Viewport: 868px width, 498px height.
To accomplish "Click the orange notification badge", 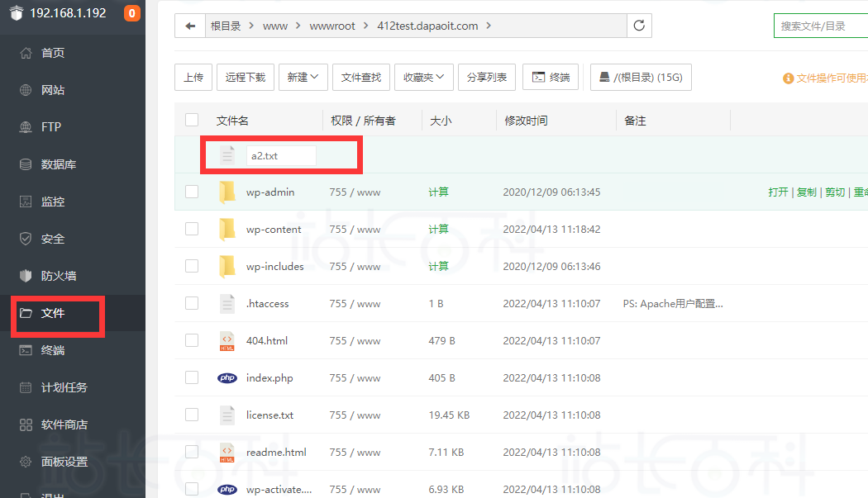I will click(x=131, y=13).
